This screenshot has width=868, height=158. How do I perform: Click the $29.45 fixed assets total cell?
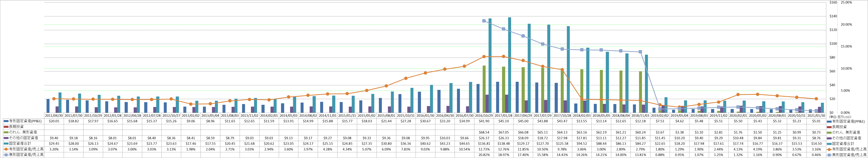pyautogui.click(x=54, y=144)
